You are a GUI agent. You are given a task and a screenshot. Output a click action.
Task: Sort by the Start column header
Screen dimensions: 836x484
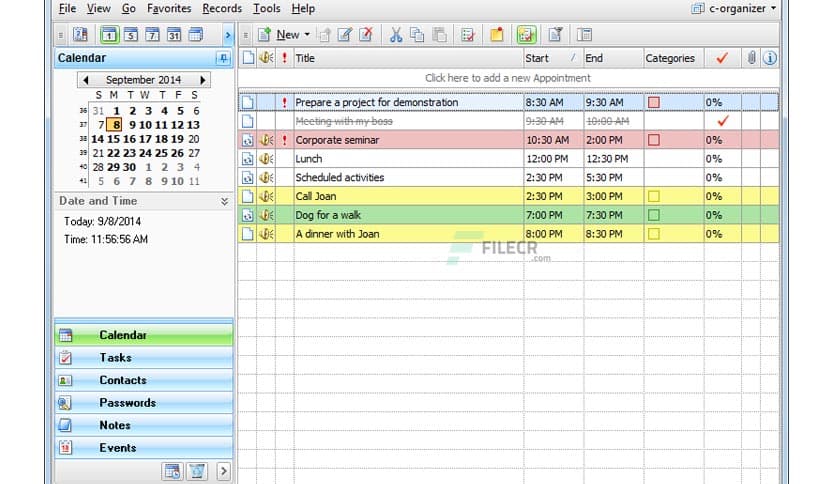click(552, 58)
